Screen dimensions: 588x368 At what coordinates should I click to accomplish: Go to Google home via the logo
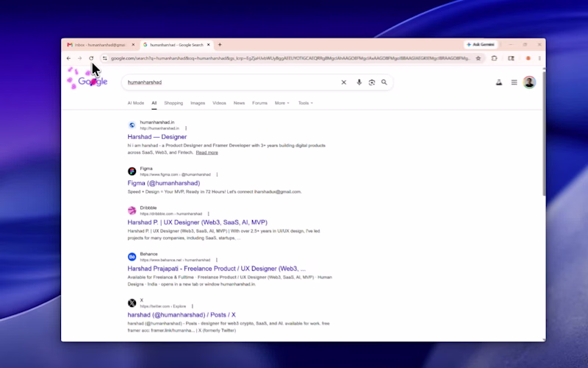click(x=93, y=82)
